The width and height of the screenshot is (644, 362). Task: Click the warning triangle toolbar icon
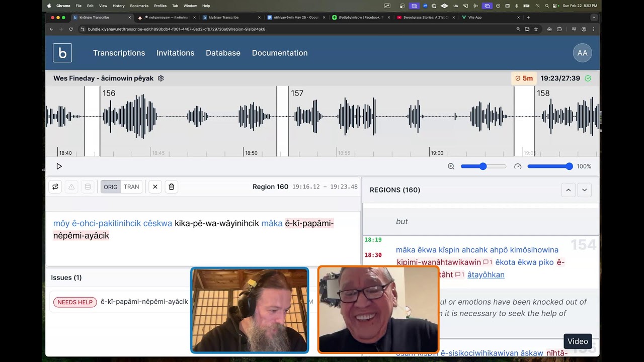click(71, 187)
